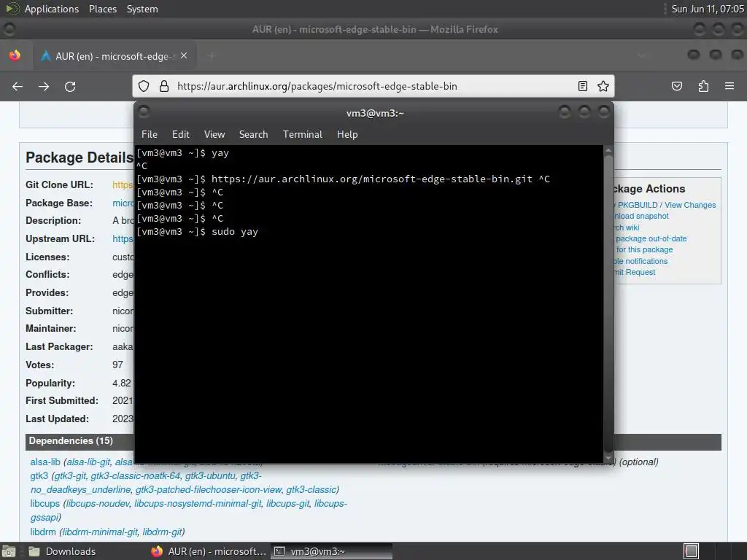Click the terminal scrollbar down arrow
747x560 pixels.
click(608, 458)
